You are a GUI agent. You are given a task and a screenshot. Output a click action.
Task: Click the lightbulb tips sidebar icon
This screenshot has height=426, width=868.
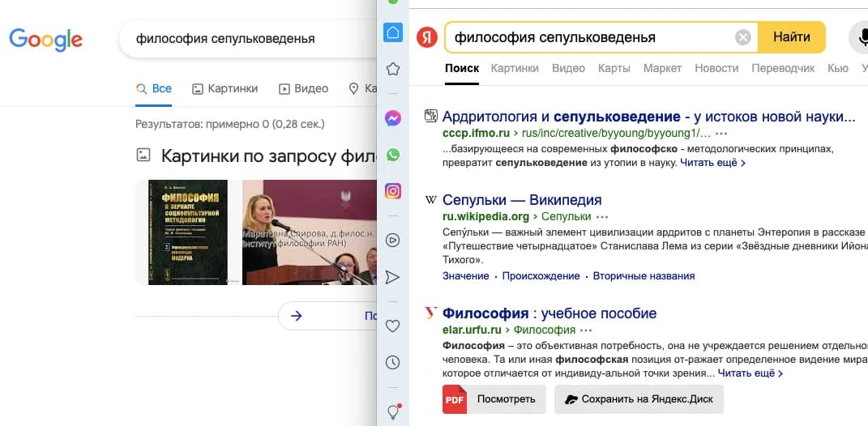393,411
